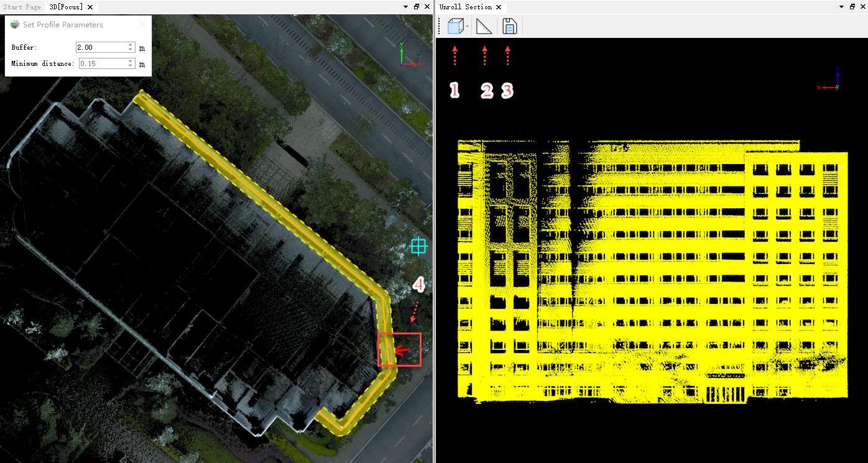Click the Set Profile Parameters dialog icon
This screenshot has width=868, height=463.
point(14,25)
